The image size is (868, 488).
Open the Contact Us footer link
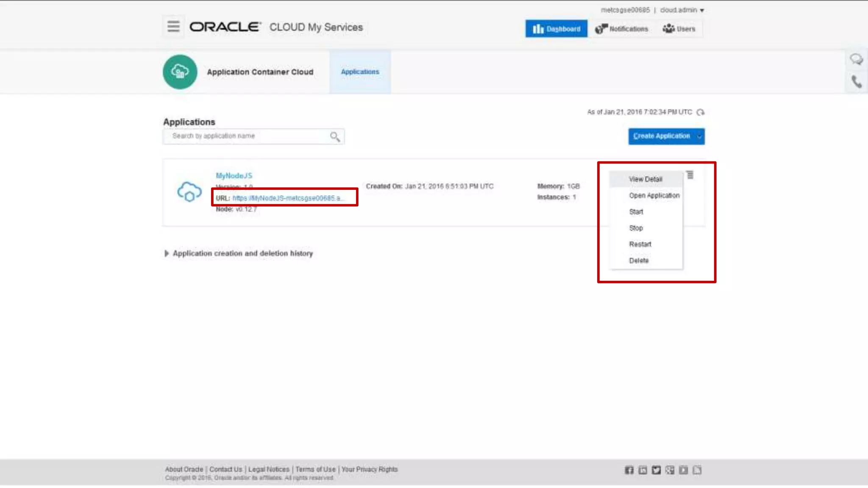point(225,469)
